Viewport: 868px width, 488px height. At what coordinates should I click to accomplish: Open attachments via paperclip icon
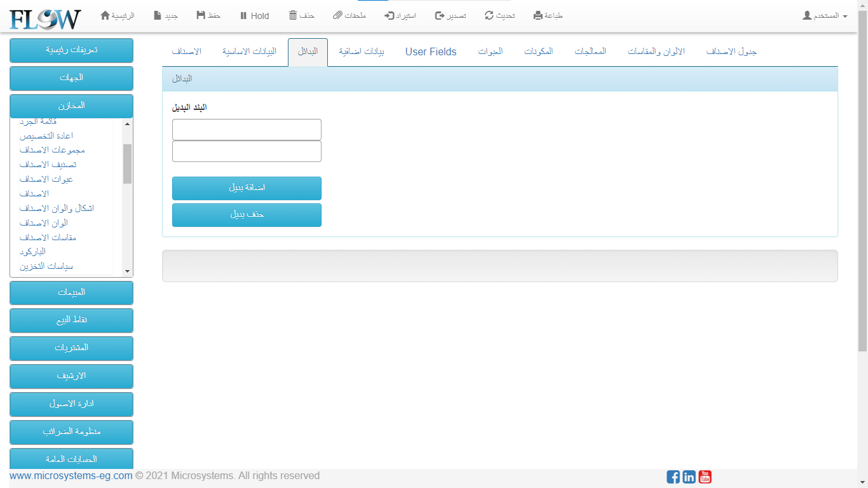point(337,15)
